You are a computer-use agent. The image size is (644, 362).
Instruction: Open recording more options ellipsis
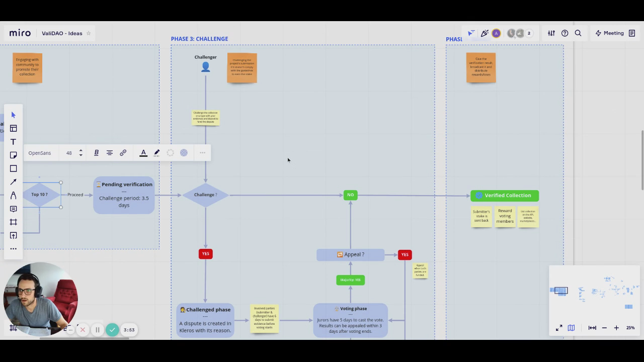(x=70, y=330)
